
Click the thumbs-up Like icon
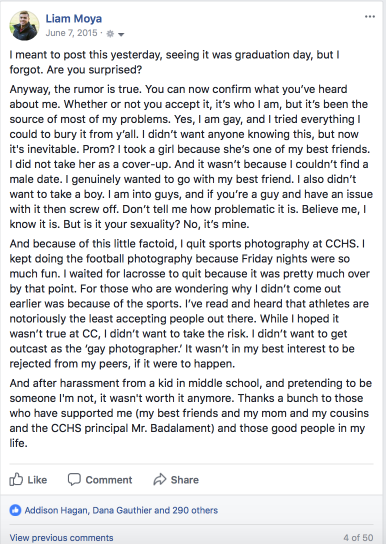tap(16, 479)
